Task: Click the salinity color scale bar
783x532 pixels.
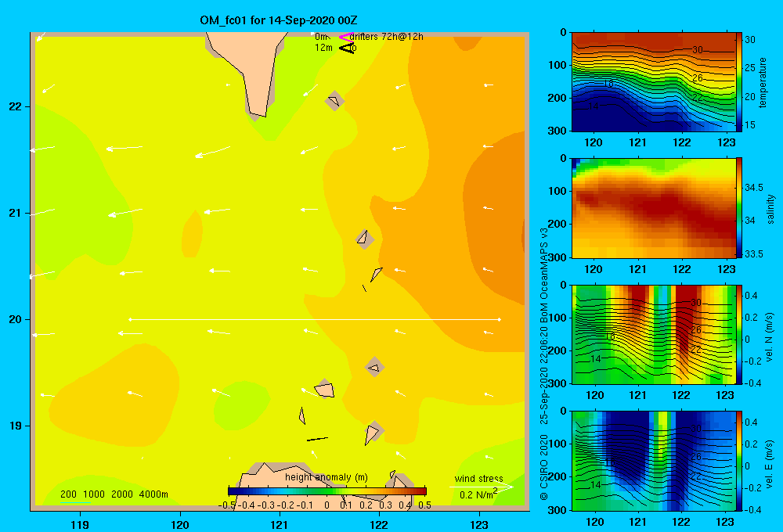Action: pyautogui.click(x=739, y=208)
